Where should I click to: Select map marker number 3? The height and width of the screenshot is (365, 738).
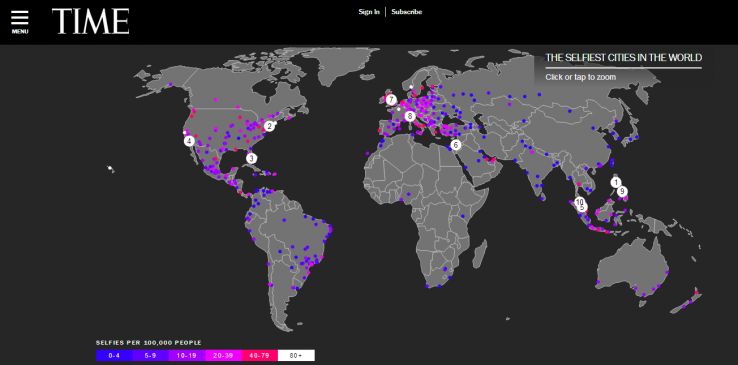point(251,159)
